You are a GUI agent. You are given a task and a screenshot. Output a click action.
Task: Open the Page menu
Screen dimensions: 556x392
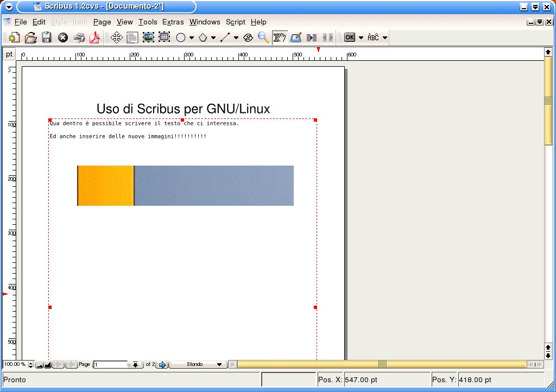tap(102, 22)
